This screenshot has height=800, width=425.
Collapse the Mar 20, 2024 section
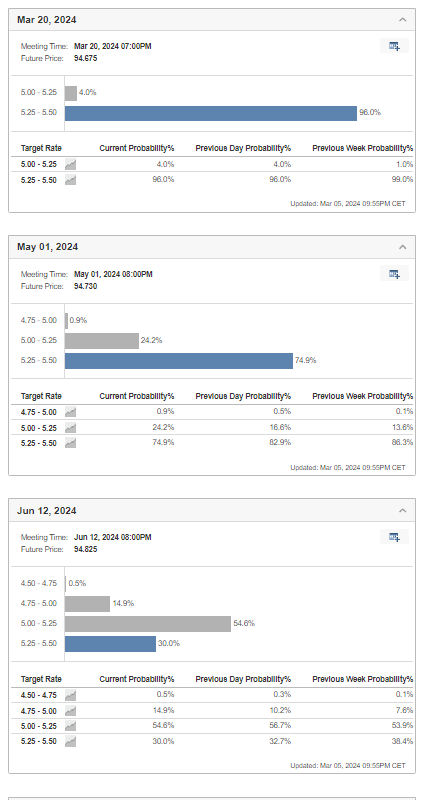click(403, 20)
